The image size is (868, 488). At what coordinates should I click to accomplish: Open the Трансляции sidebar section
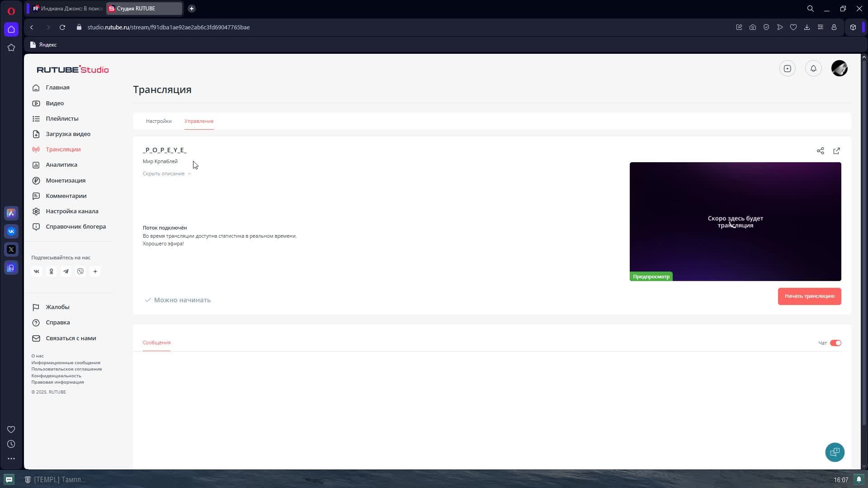pyautogui.click(x=57, y=150)
